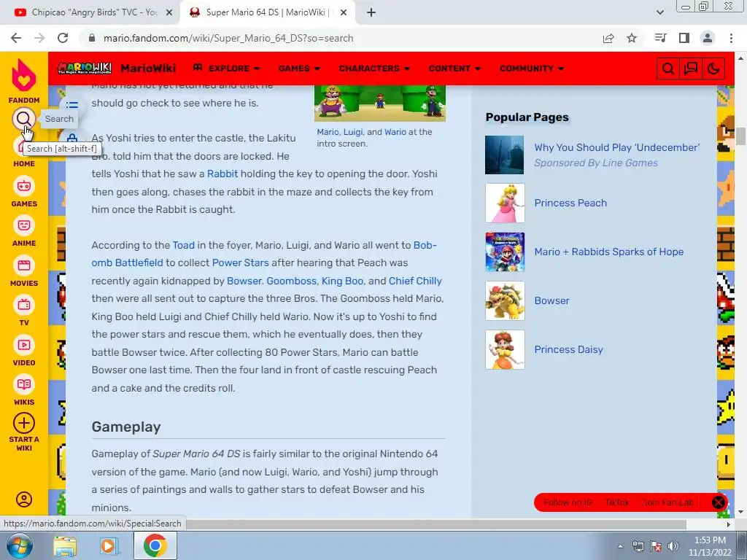Open the Games sidebar icon
The width and height of the screenshot is (747, 560).
pyautogui.click(x=24, y=186)
